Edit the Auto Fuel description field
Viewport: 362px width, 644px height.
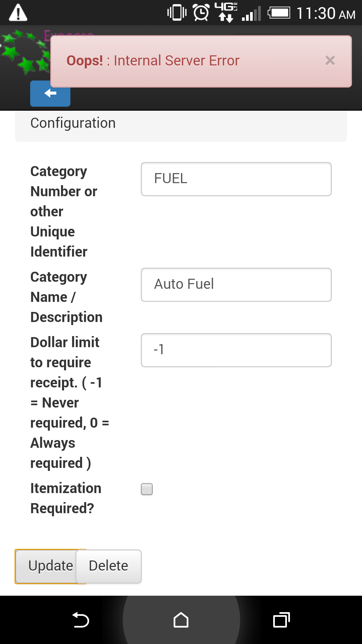236,284
